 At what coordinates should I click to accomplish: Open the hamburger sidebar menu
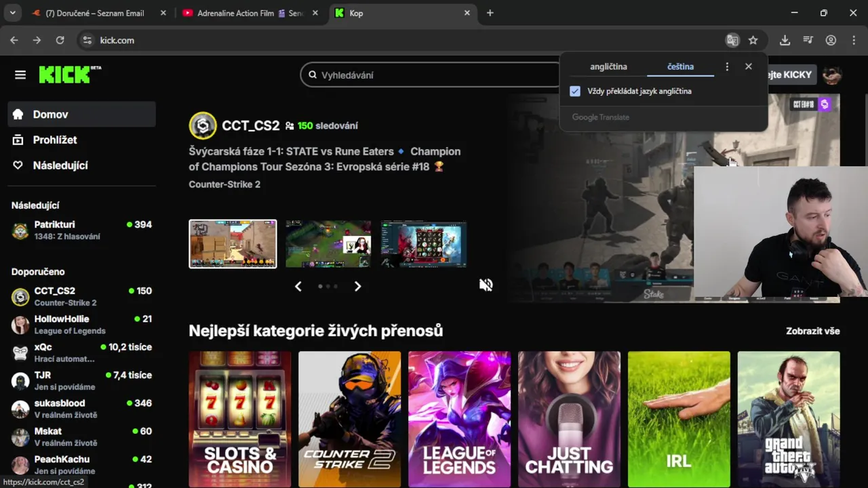20,75
